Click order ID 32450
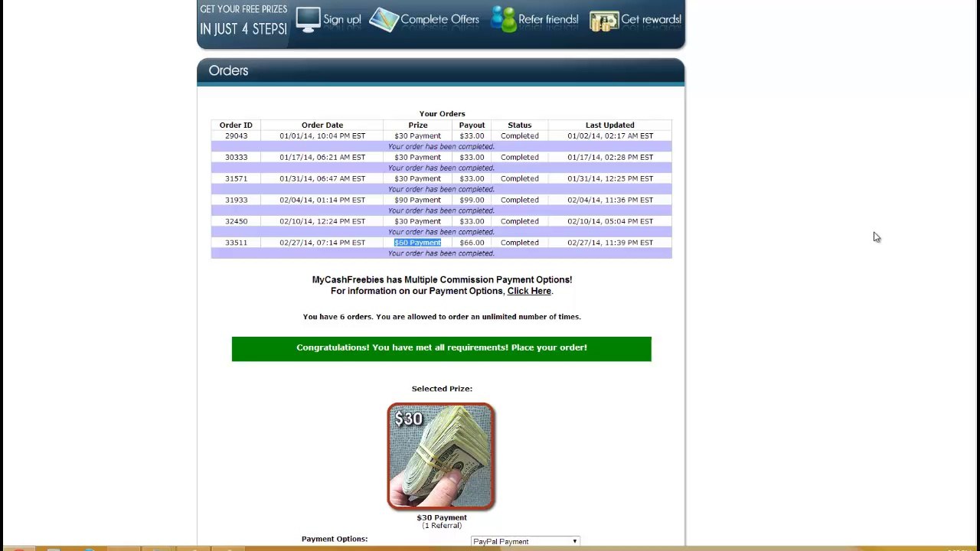Viewport: 980px width, 551px height. tap(236, 221)
